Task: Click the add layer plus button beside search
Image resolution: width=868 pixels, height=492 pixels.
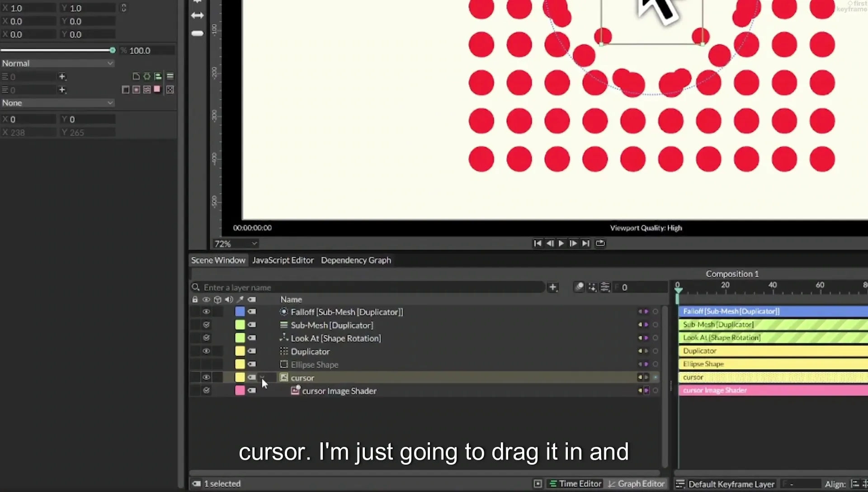Action: click(552, 287)
